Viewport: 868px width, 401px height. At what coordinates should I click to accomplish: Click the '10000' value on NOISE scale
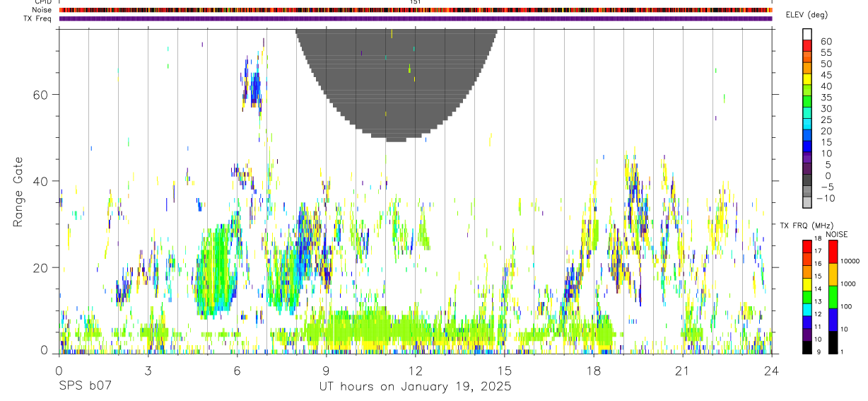(x=850, y=261)
